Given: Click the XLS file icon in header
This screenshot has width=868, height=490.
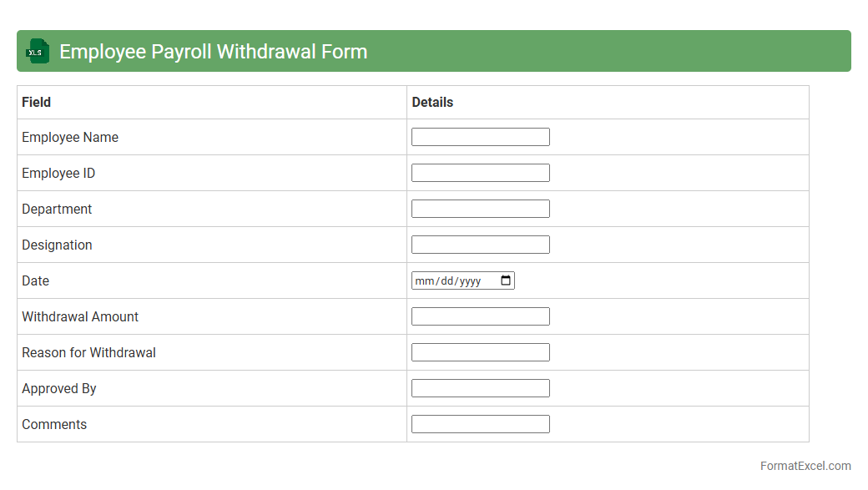Looking at the screenshot, I should click(38, 52).
